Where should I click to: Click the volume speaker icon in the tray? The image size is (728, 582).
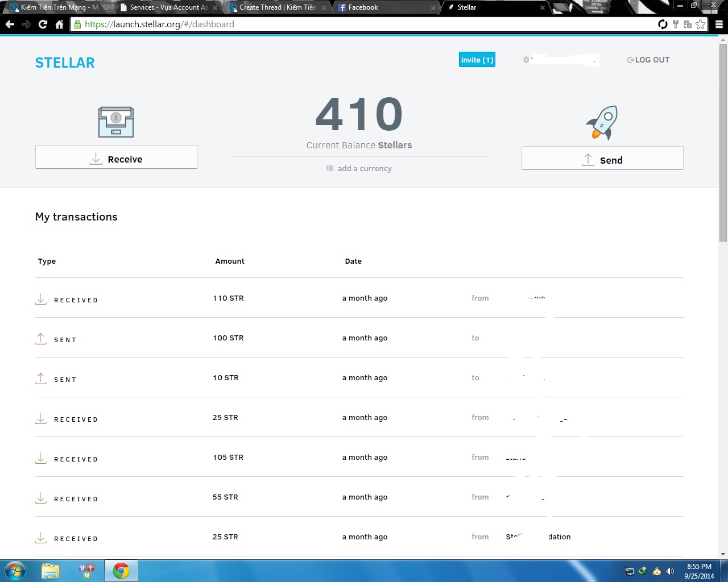[671, 571]
